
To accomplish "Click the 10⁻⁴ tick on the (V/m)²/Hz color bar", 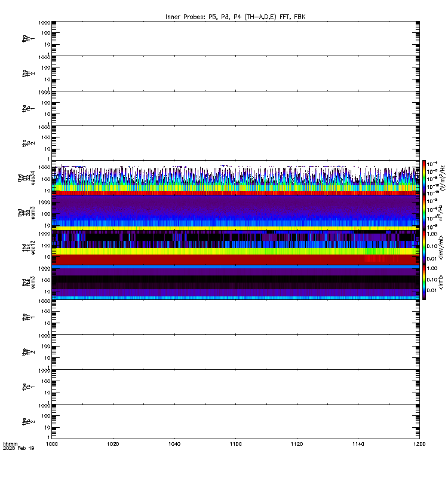I will [x=432, y=164].
